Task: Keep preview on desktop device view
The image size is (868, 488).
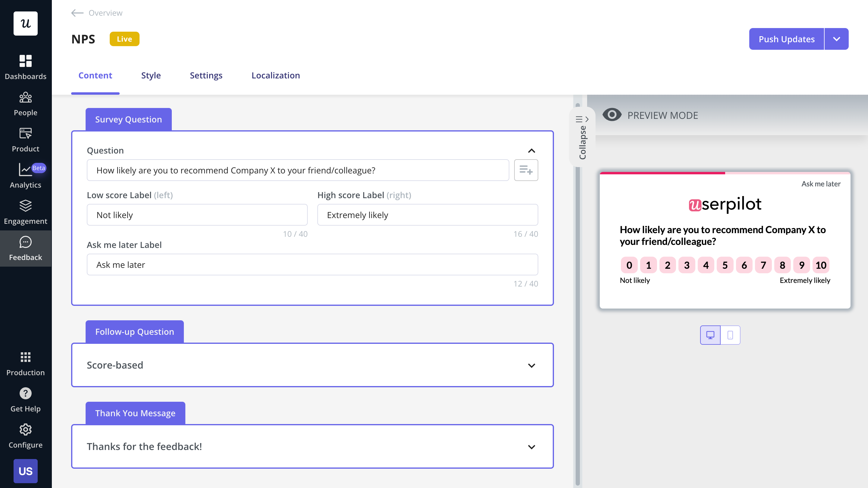Action: [710, 335]
